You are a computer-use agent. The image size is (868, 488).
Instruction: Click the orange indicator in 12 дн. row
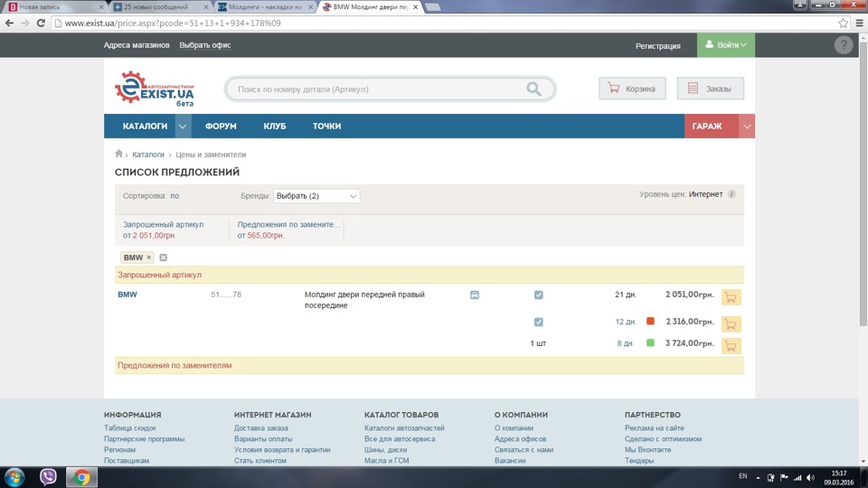pos(650,321)
